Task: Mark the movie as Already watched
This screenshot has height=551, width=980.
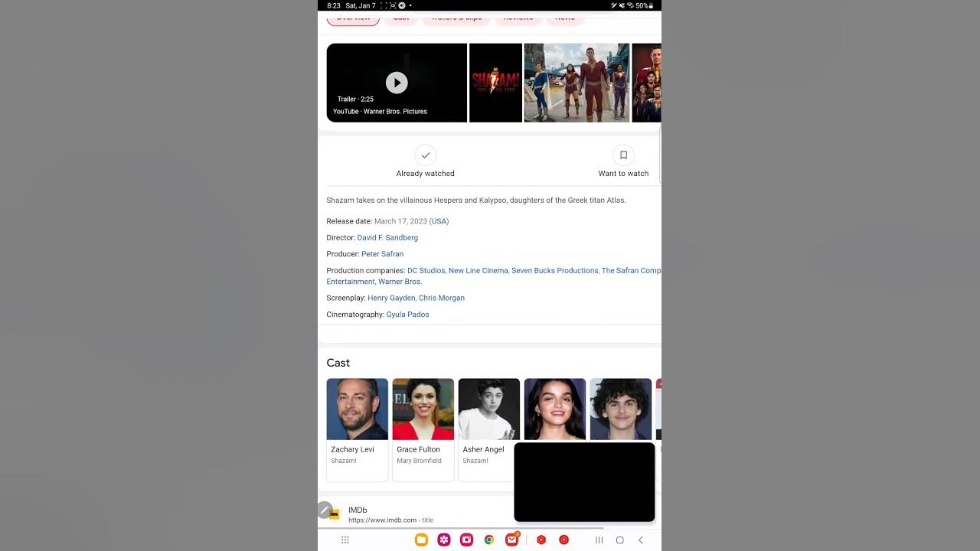Action: [x=426, y=161]
